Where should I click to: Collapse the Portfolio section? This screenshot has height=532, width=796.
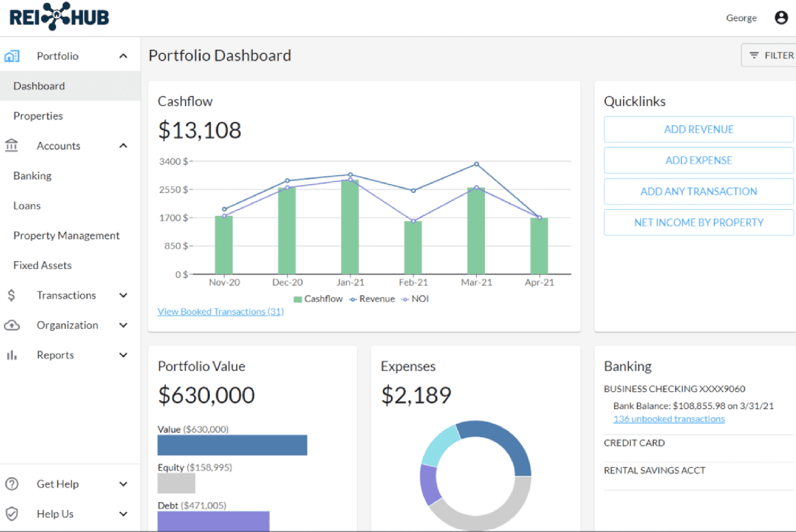point(123,55)
